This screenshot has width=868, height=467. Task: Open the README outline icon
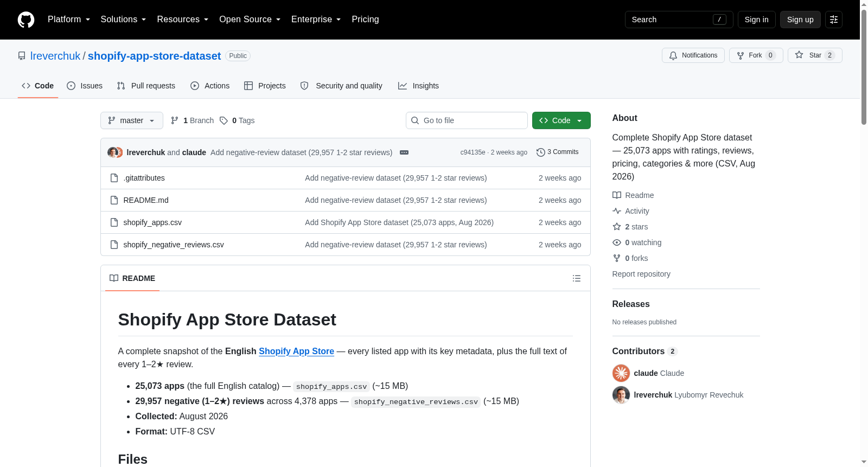point(576,278)
